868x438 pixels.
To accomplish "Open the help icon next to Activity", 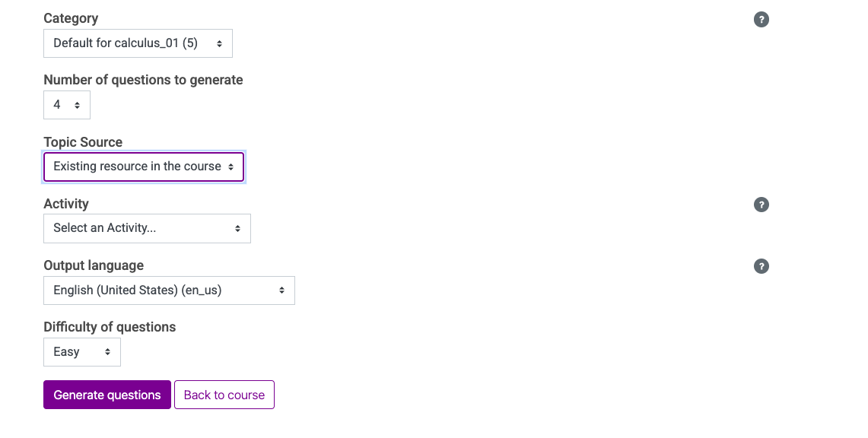I will [761, 205].
